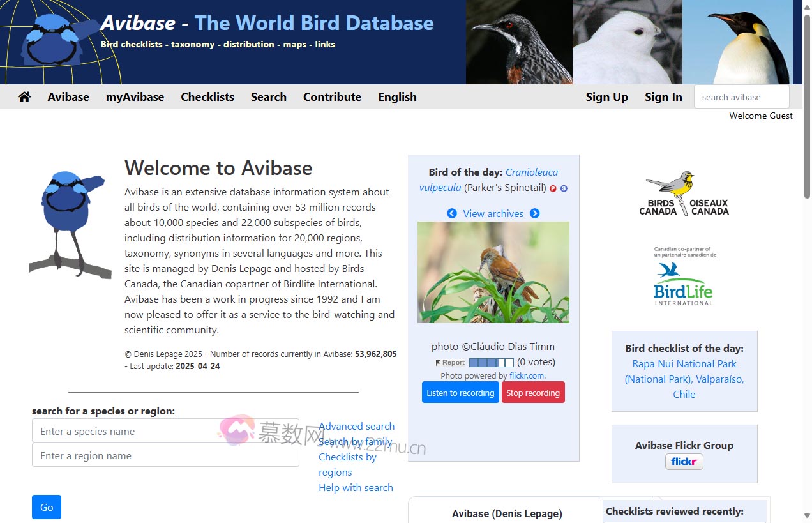
Task: Click the right arrow beside View archives
Action: coord(536,213)
